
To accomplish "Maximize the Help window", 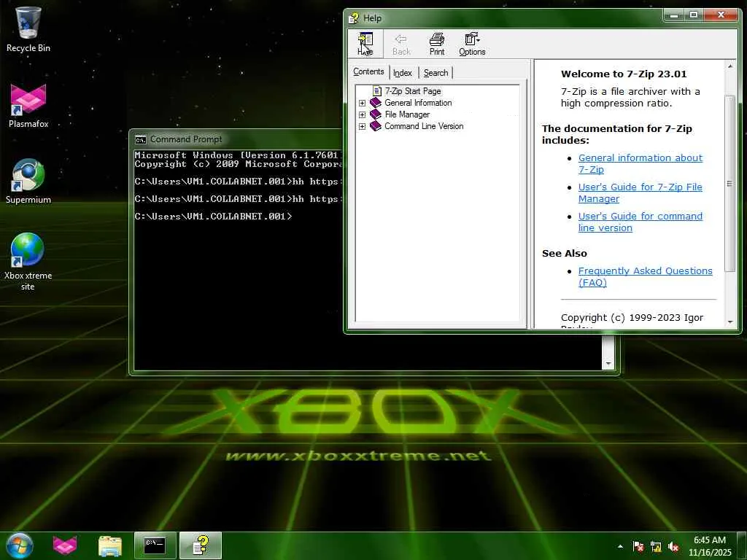I will pos(694,15).
